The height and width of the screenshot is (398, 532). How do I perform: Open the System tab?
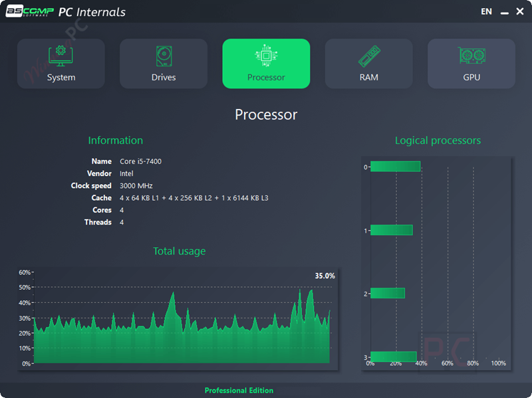61,63
